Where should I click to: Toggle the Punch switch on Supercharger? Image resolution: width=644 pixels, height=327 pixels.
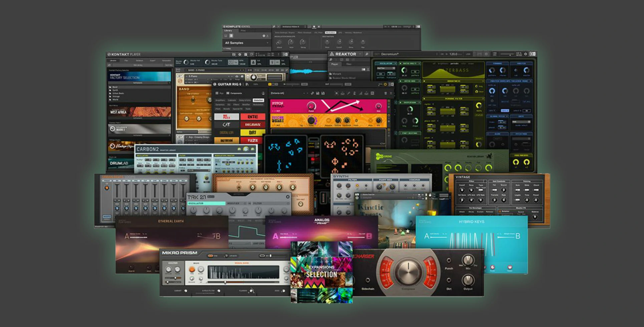pos(449,260)
